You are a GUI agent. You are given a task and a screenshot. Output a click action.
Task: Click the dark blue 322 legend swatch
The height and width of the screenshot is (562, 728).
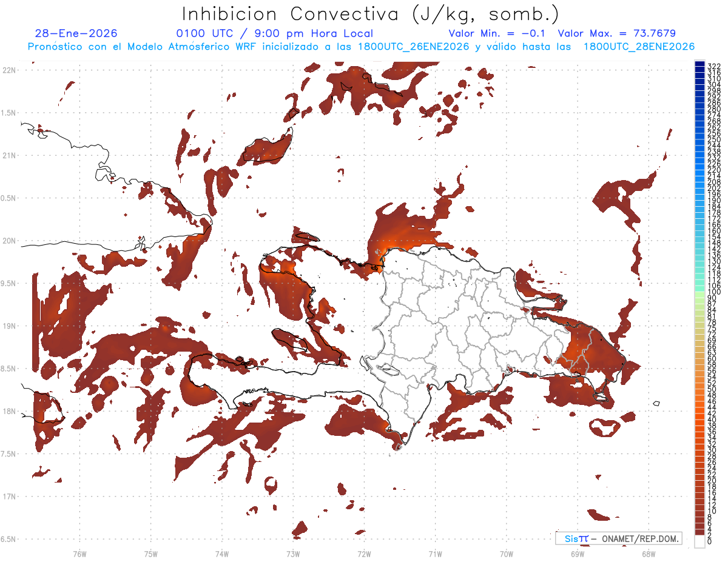coord(699,63)
